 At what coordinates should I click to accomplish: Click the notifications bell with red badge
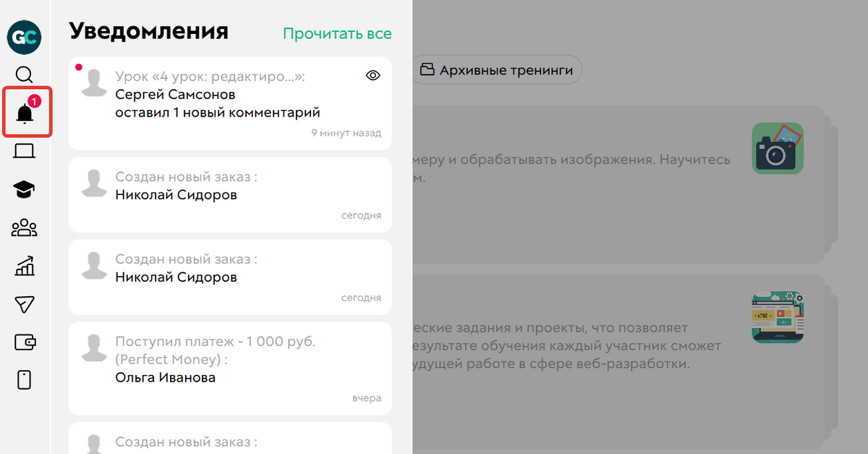(25, 111)
